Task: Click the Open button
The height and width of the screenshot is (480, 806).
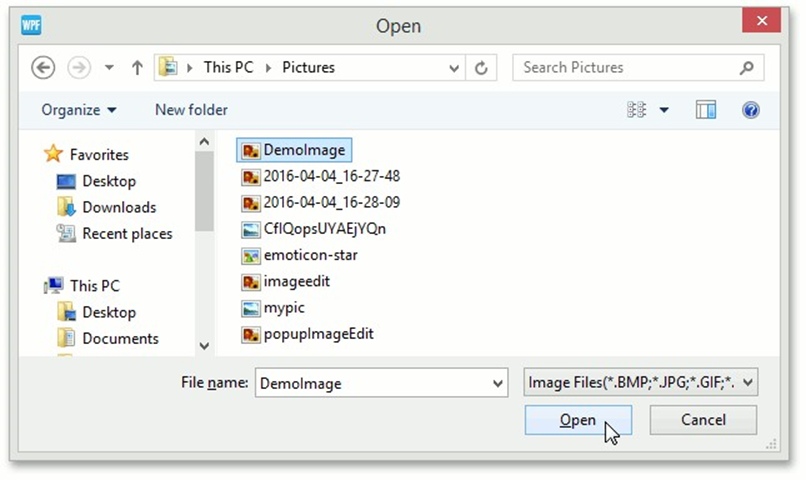Action: pos(578,420)
